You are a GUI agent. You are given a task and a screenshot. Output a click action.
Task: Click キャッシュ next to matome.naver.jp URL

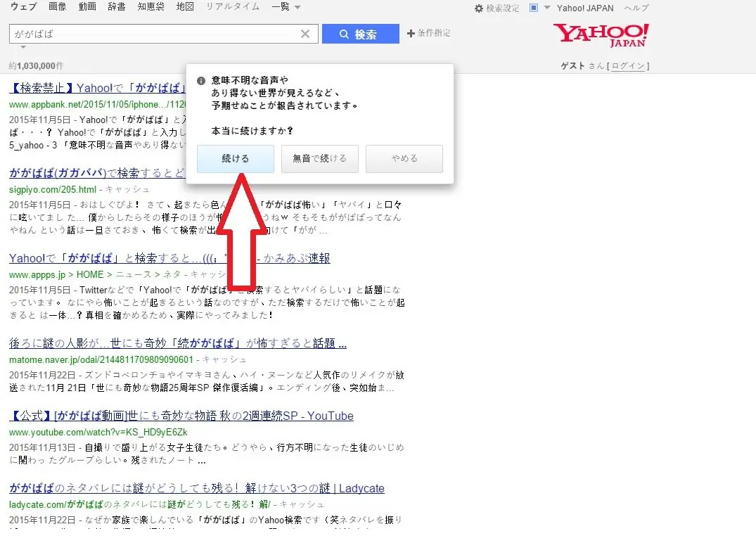click(224, 359)
